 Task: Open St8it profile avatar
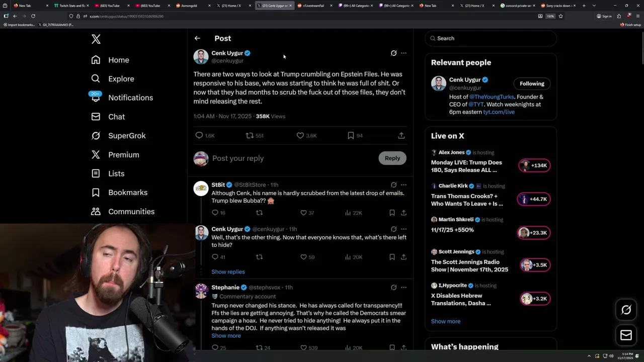[201, 188]
